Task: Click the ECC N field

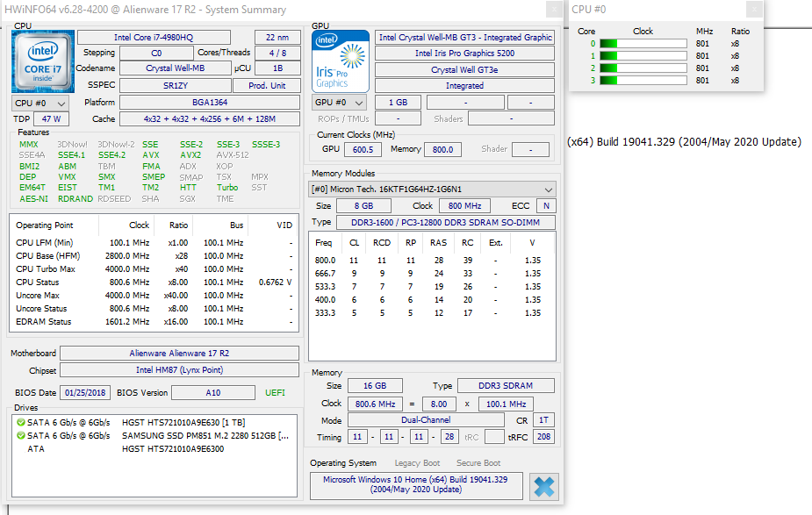Action: point(546,206)
